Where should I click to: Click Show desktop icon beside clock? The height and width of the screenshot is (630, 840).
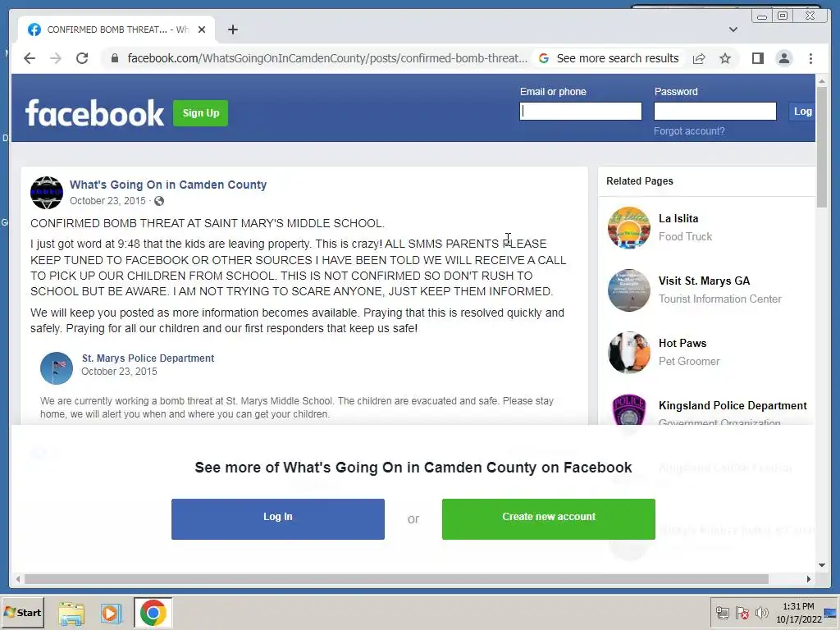point(831,613)
